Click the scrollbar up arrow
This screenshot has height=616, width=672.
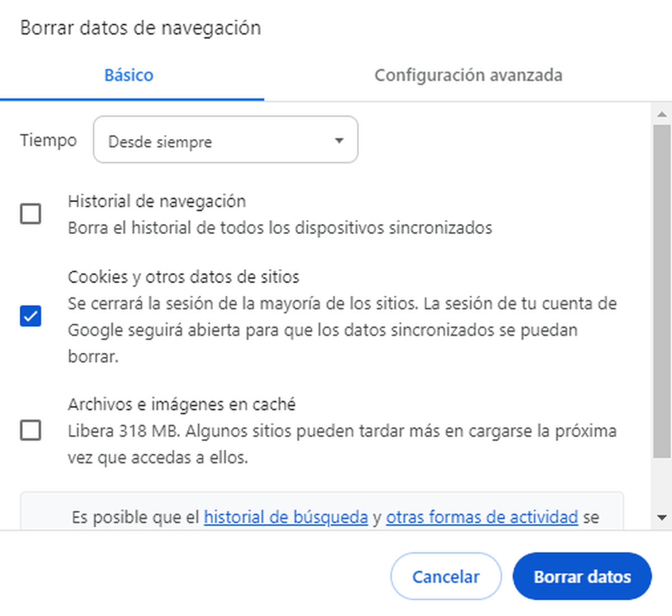662,114
